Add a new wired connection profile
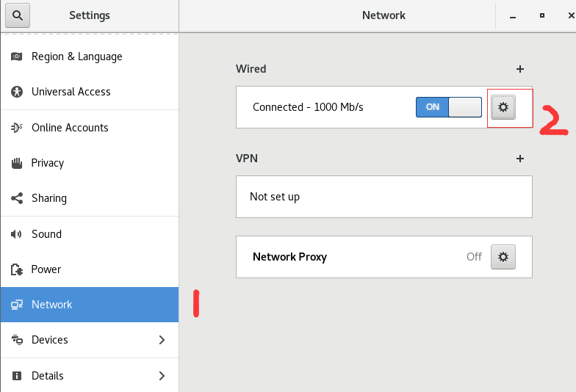The height and width of the screenshot is (392, 576). click(x=520, y=69)
